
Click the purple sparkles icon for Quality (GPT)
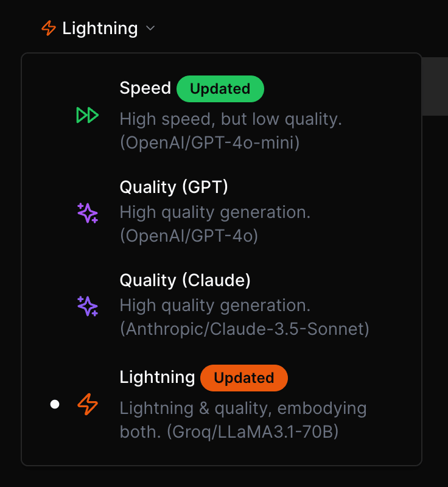(x=88, y=212)
